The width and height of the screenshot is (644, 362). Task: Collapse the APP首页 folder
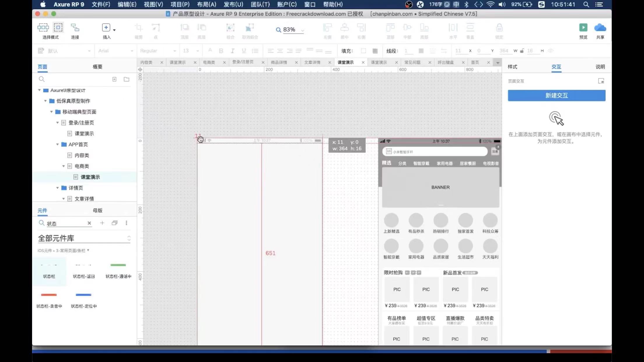tap(57, 145)
